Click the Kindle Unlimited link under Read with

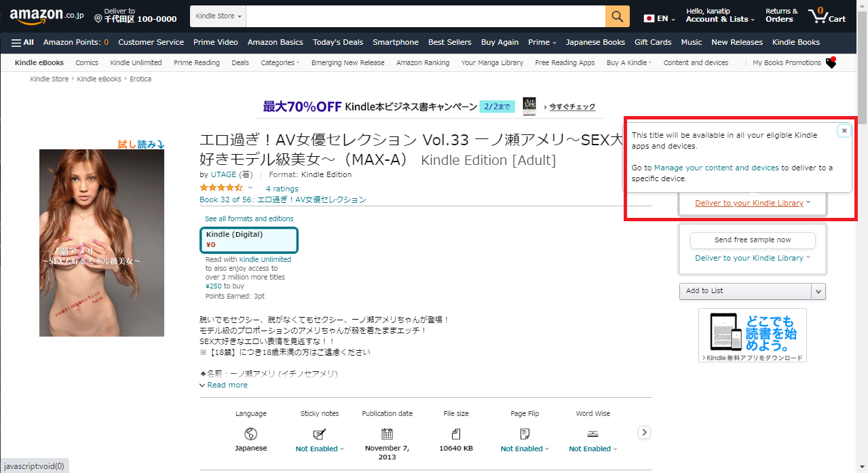(265, 259)
